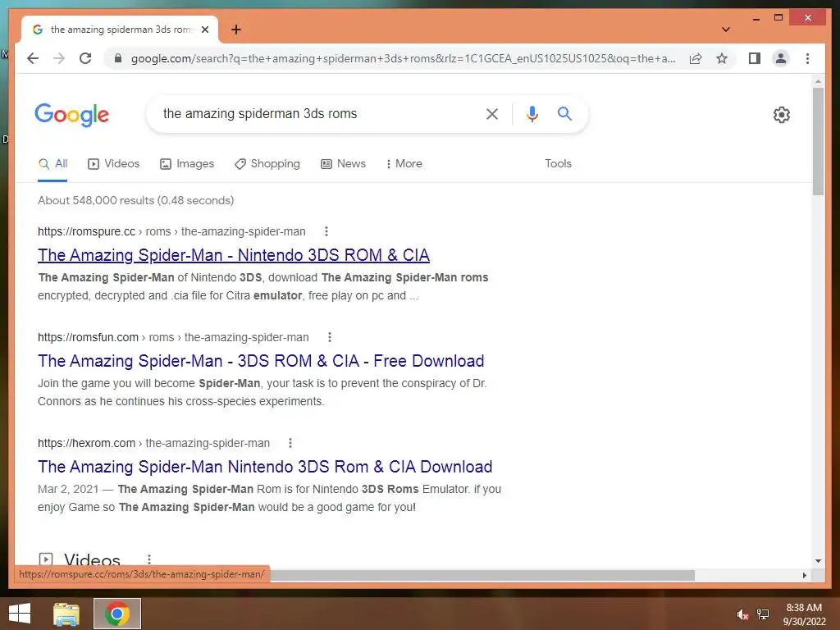Viewport: 840px width, 630px height.
Task: Start voice search with microphone
Action: pyautogui.click(x=532, y=113)
